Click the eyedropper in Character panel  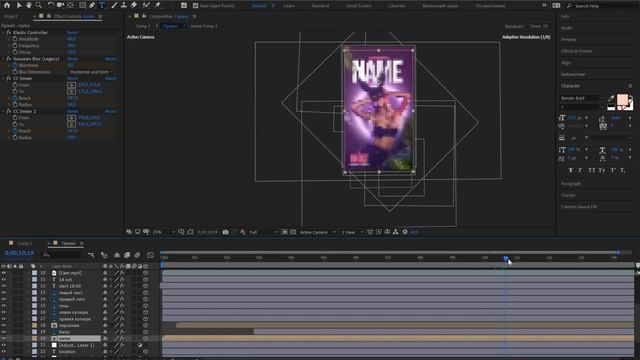coord(611,98)
